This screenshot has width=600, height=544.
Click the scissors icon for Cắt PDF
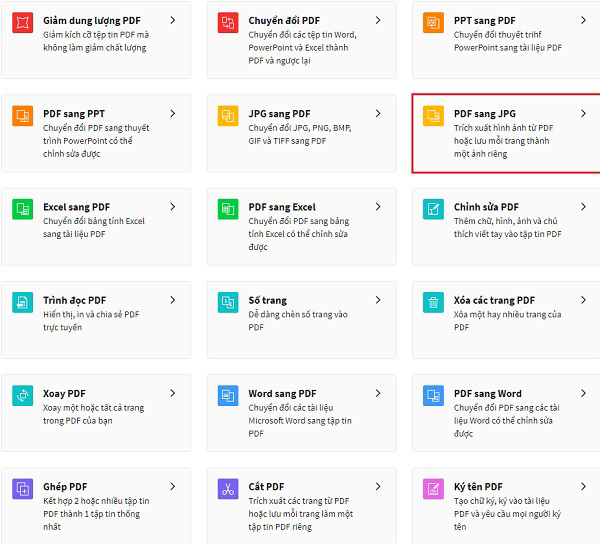click(228, 489)
